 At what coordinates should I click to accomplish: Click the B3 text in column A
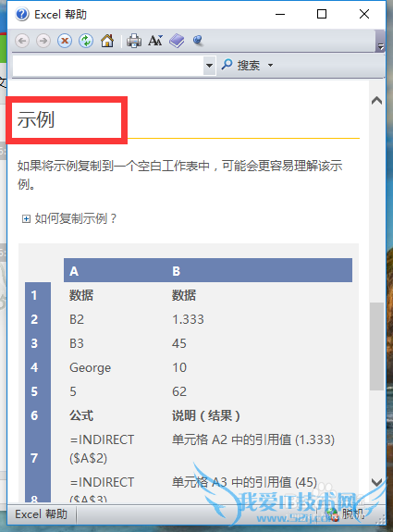tap(77, 343)
